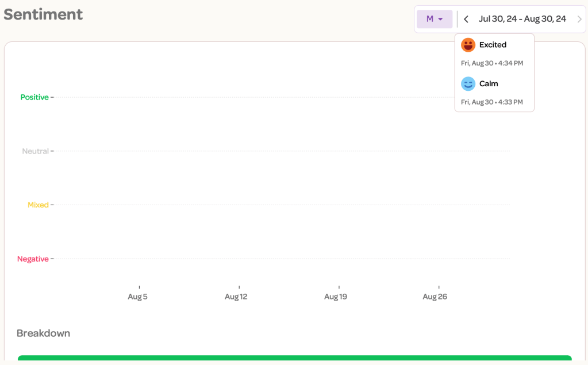The height and width of the screenshot is (365, 588).
Task: Click the Neutral axis label
Action: click(35, 151)
